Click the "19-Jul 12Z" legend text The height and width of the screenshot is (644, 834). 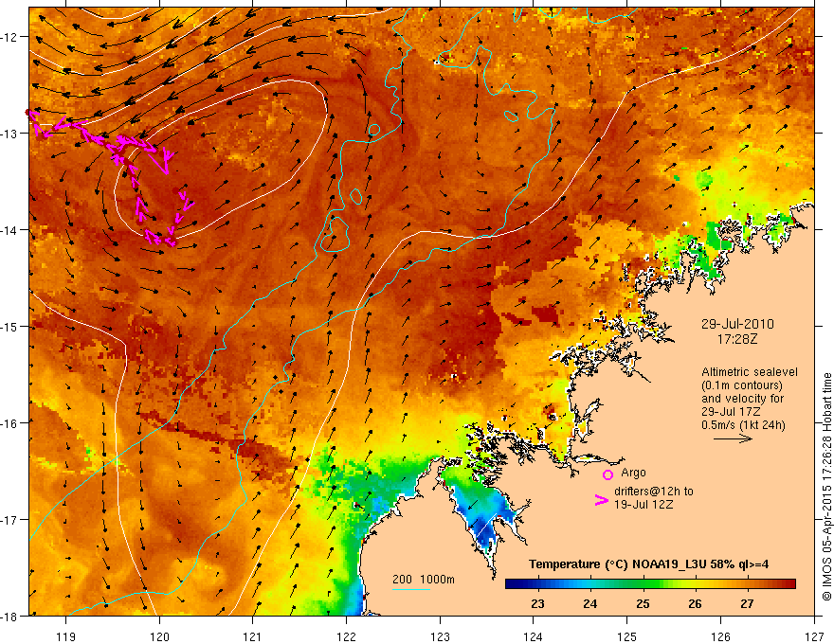coord(644,504)
